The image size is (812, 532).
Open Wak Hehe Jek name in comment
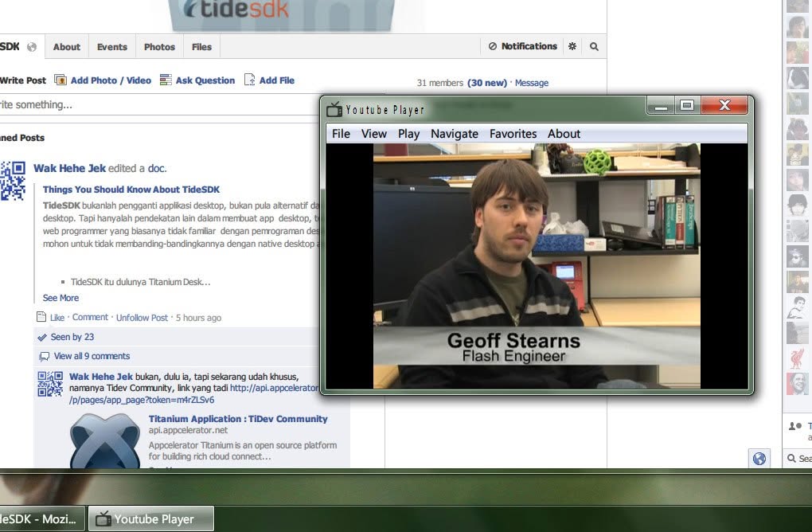[101, 377]
